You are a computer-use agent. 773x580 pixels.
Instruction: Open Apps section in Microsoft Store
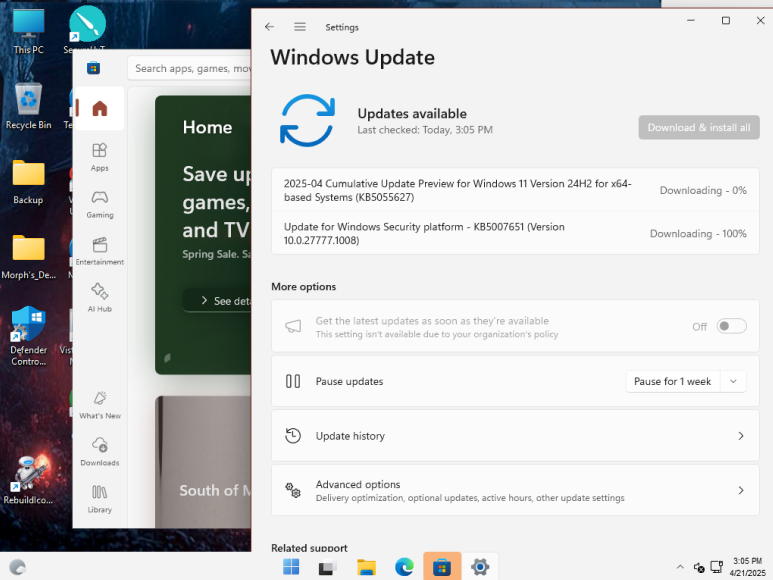pyautogui.click(x=100, y=157)
